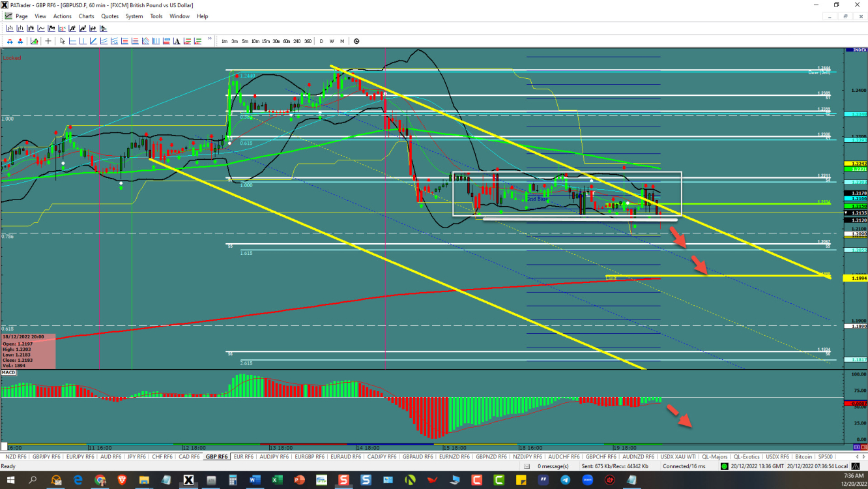868x489 pixels.
Task: Open the System menu
Action: click(134, 16)
